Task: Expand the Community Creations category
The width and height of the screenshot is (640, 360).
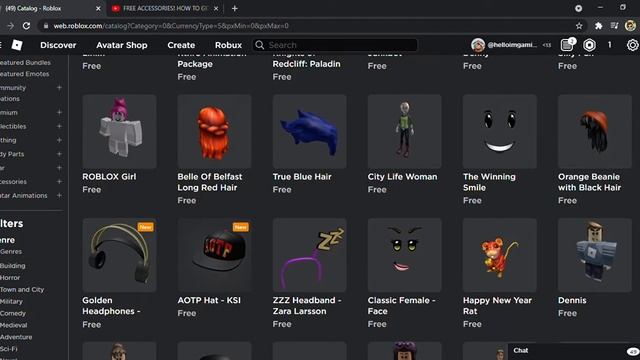Action: [59, 87]
